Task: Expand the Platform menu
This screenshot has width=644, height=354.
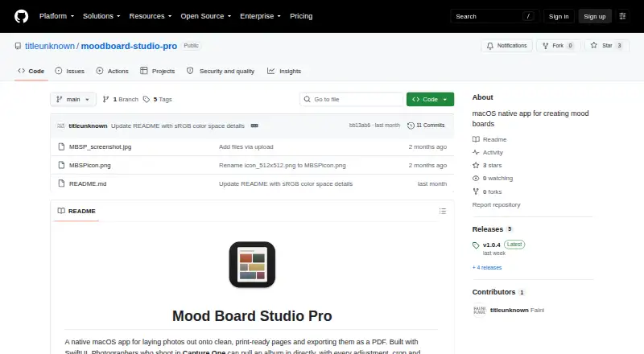Action: click(x=56, y=16)
